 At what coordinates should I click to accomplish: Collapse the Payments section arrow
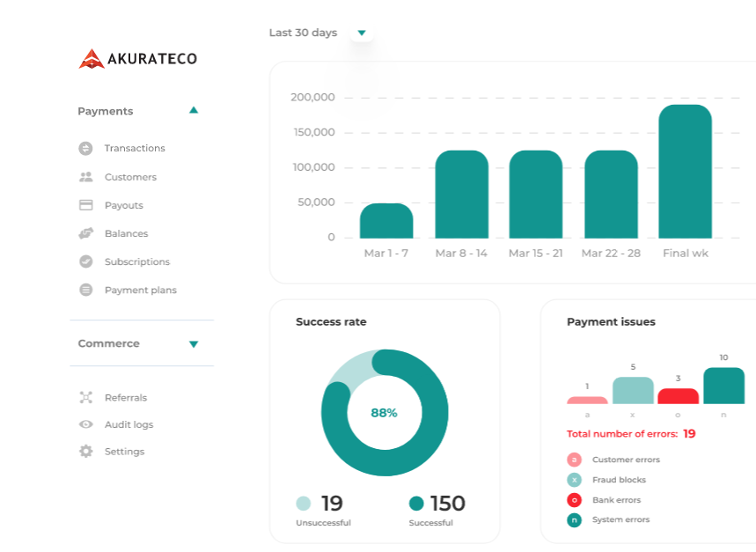194,110
